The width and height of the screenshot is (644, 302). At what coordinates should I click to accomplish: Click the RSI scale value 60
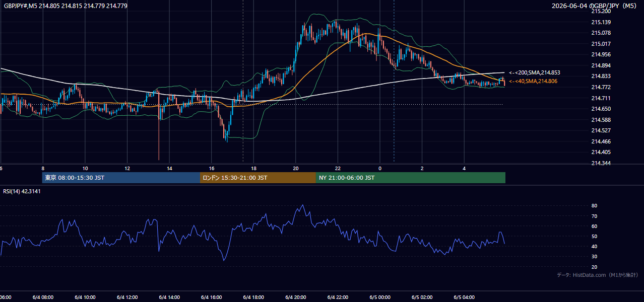click(594, 226)
